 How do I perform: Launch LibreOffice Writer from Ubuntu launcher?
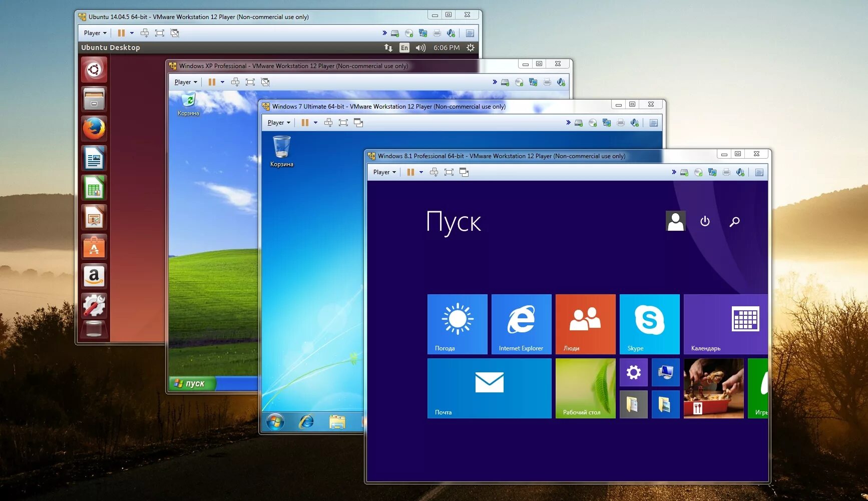pos(94,158)
